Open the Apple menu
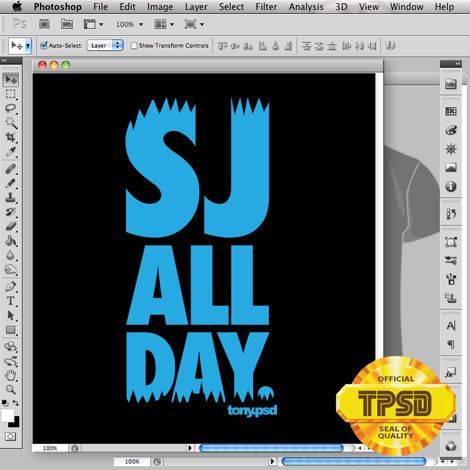 [x=17, y=7]
